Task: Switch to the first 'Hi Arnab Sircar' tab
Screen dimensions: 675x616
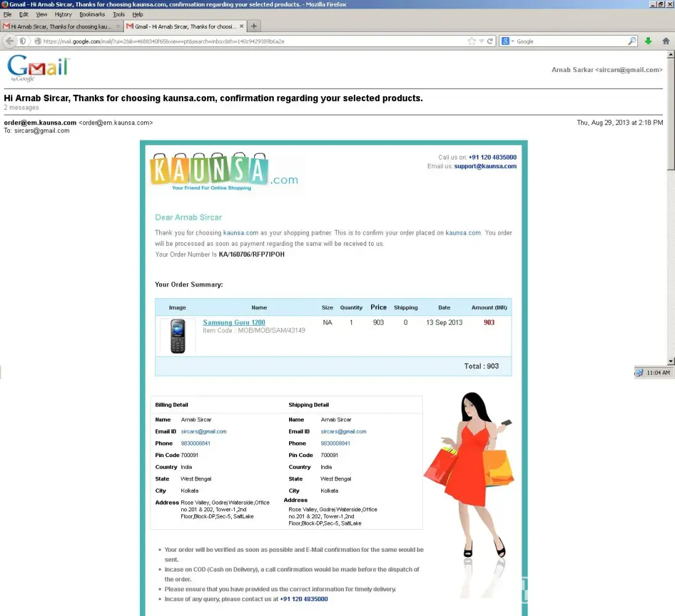Action: pos(62,26)
